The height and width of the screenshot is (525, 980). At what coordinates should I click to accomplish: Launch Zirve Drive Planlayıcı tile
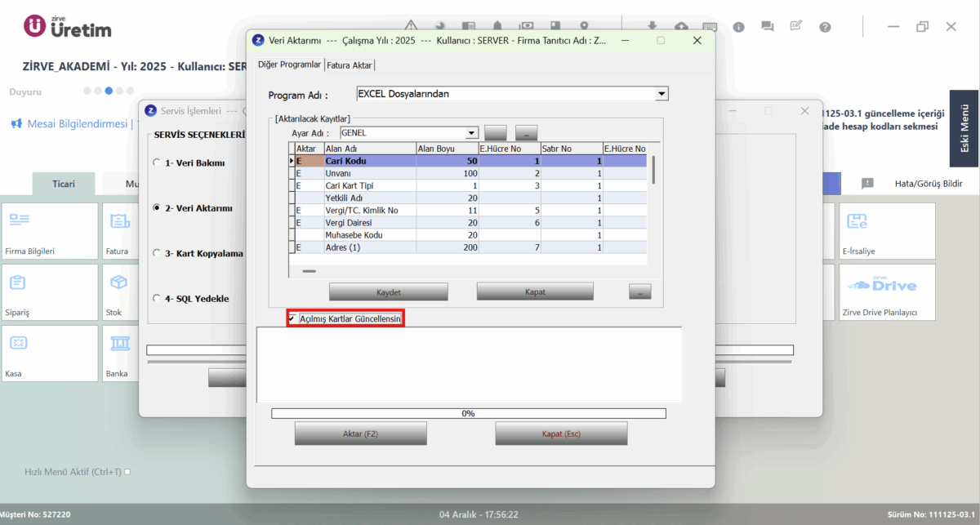pos(888,293)
